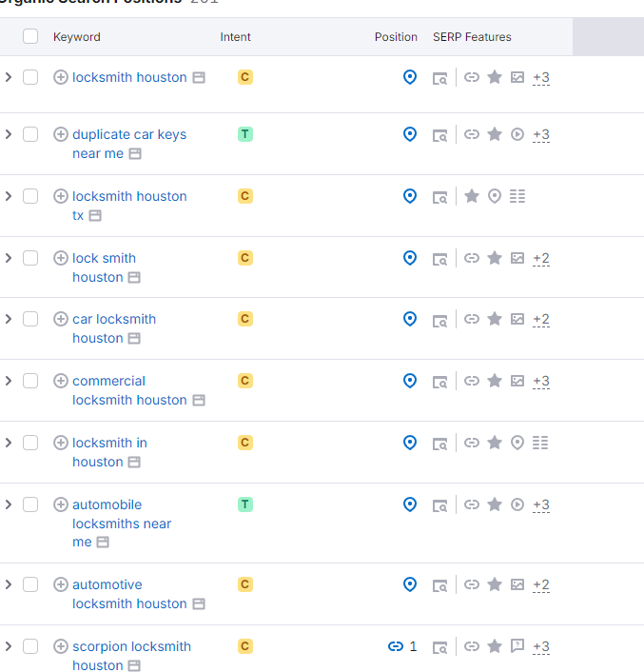Add 'duplicate car keys near me' via its plus icon
This screenshot has height=672, width=644.
click(60, 134)
